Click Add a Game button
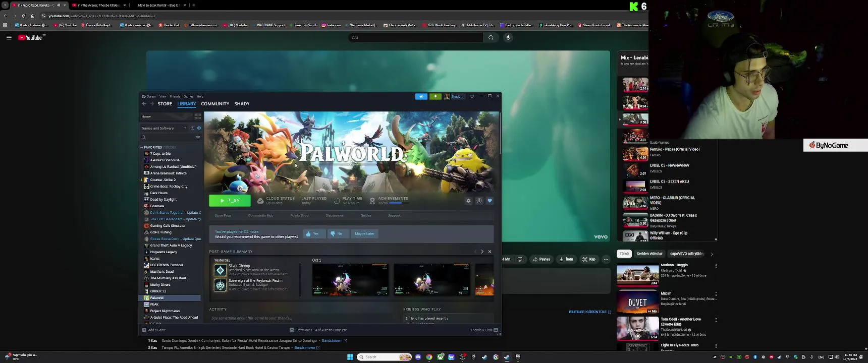 click(x=154, y=330)
